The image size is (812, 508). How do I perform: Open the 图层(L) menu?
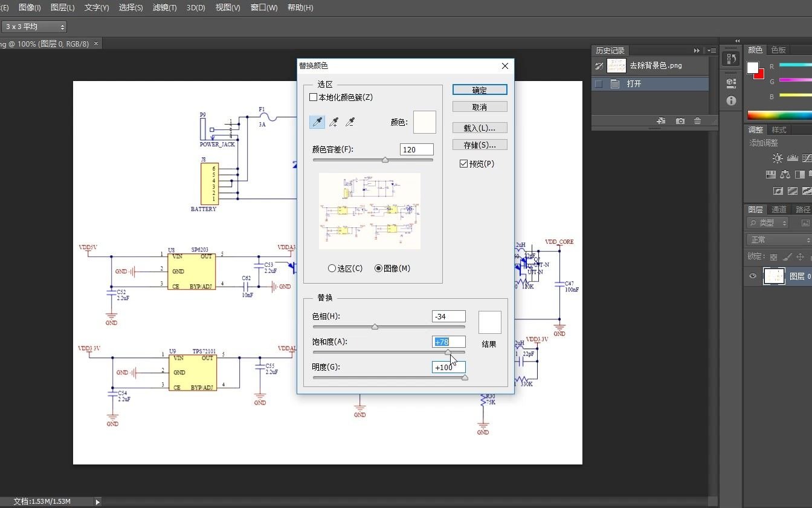click(63, 8)
